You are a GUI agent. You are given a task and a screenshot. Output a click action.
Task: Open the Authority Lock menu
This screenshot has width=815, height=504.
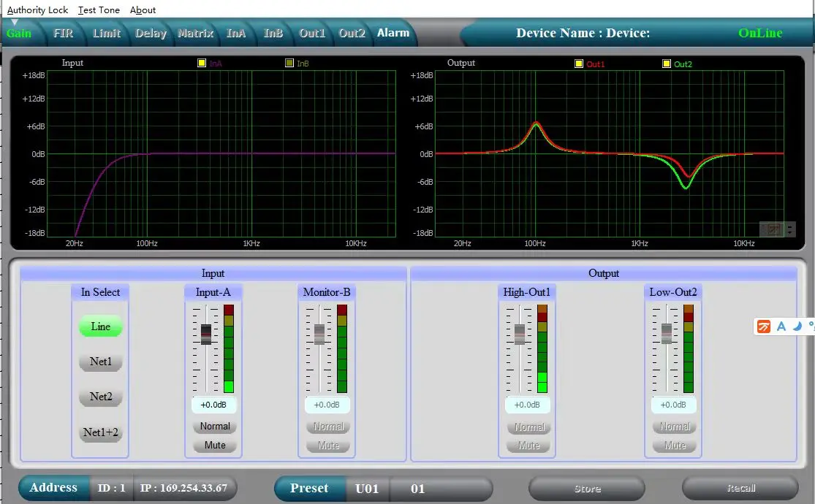tap(37, 9)
